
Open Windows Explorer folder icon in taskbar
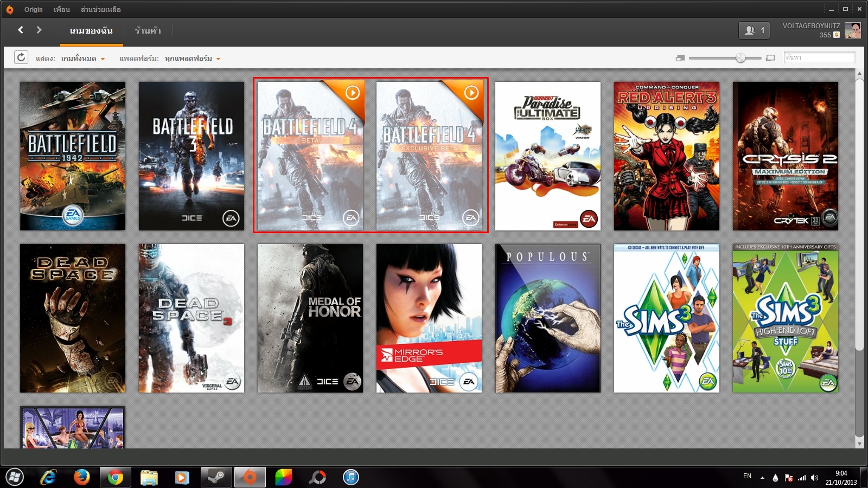pyautogui.click(x=149, y=477)
